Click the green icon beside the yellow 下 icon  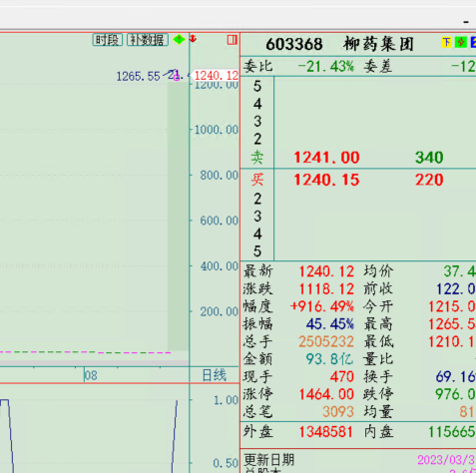(x=461, y=42)
